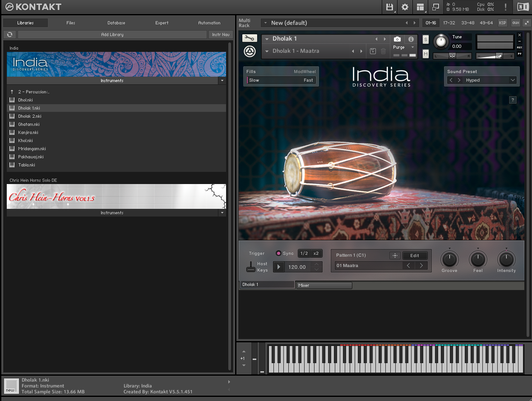The width and height of the screenshot is (532, 401).
Task: Switch to the Expert tab
Action: tap(162, 23)
